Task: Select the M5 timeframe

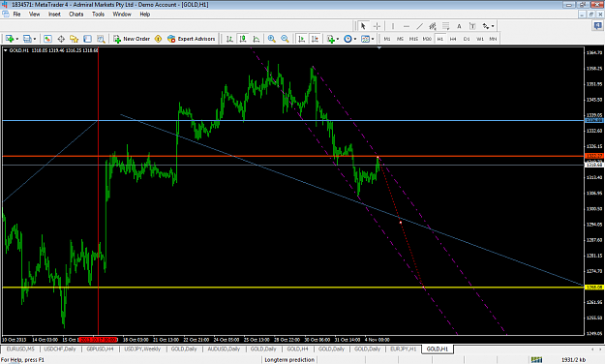Action: pos(400,39)
